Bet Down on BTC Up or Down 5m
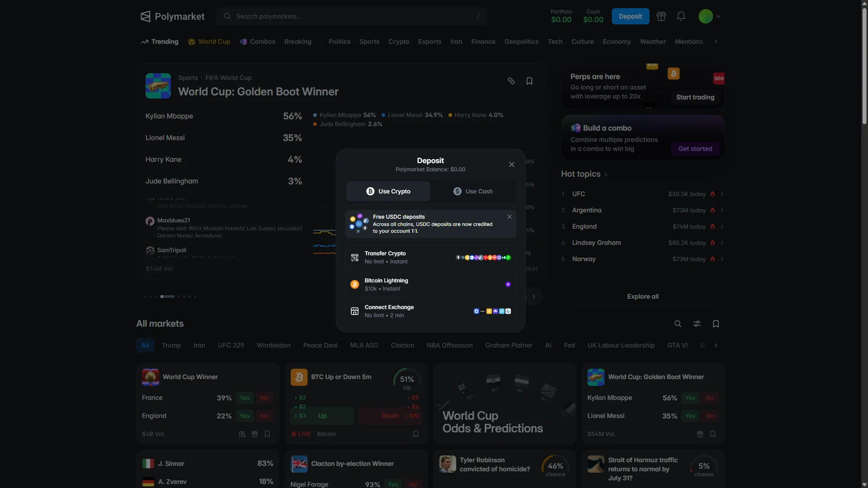 (390, 416)
